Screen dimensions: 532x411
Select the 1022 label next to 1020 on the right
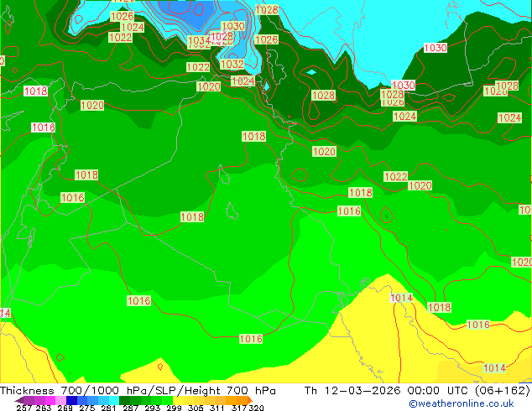395,176
